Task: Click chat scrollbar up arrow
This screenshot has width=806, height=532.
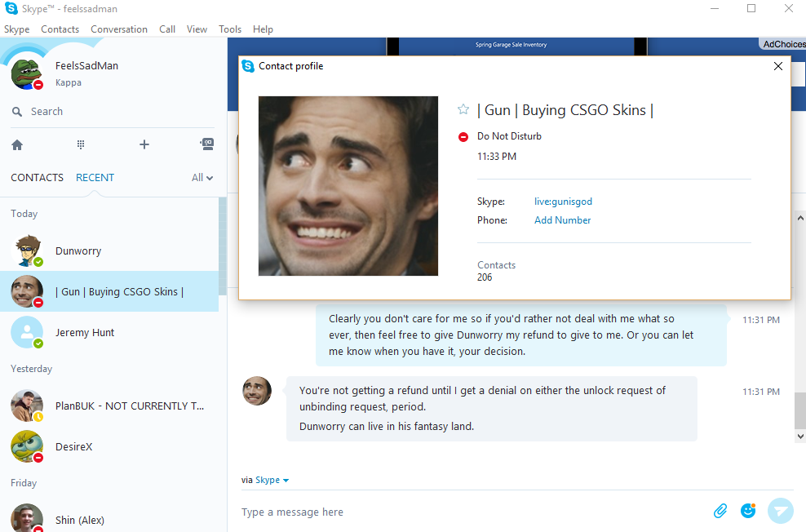Action: click(x=800, y=218)
